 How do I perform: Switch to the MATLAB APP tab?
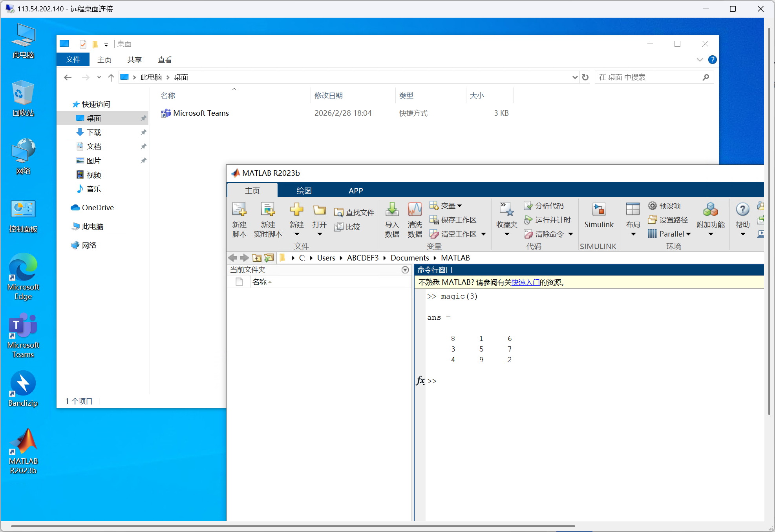click(x=356, y=191)
